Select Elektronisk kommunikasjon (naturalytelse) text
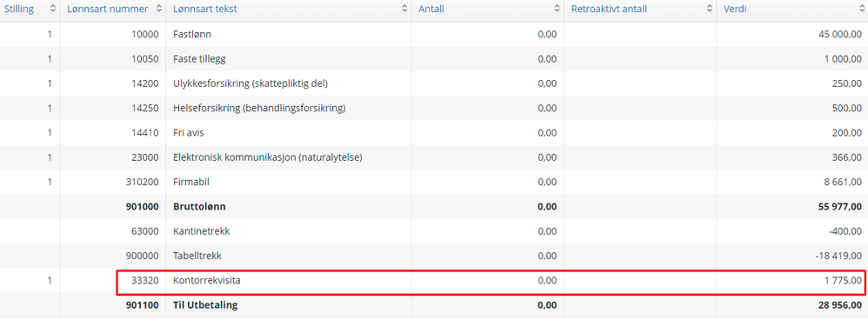Image resolution: width=868 pixels, height=320 pixels. pos(267,157)
